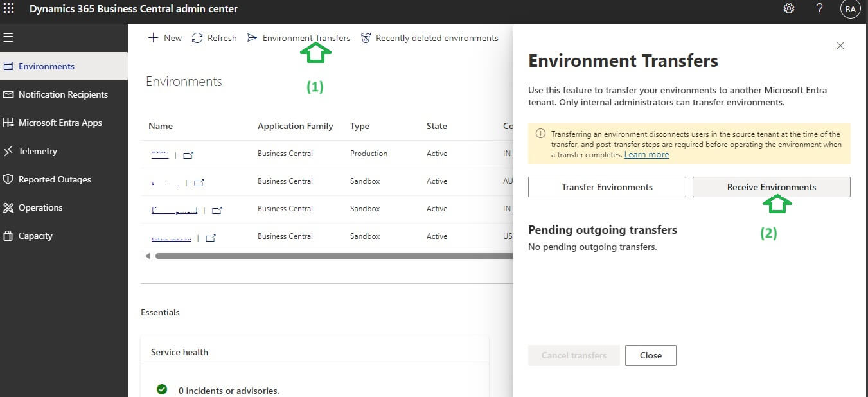
Task: Open Reported Outages
Action: [x=53, y=179]
